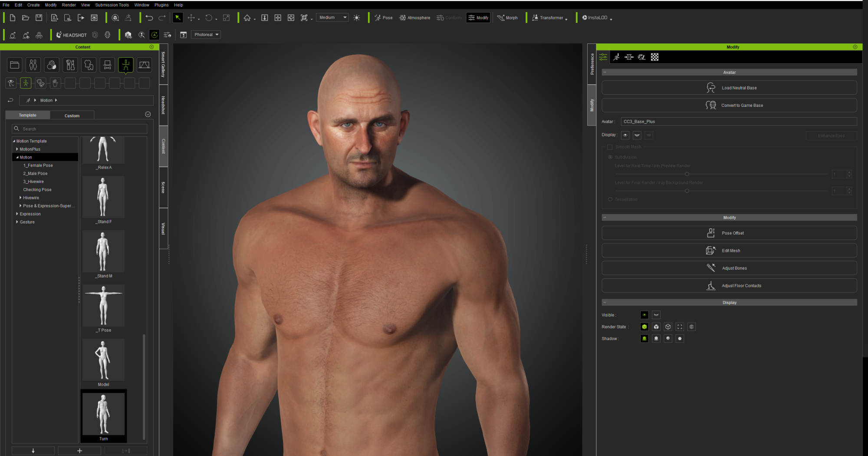
Task: Open the File menu
Action: [x=6, y=5]
